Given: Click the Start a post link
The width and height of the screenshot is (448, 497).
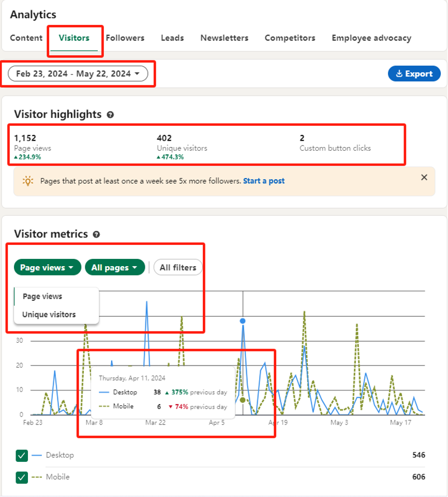Looking at the screenshot, I should click(264, 181).
